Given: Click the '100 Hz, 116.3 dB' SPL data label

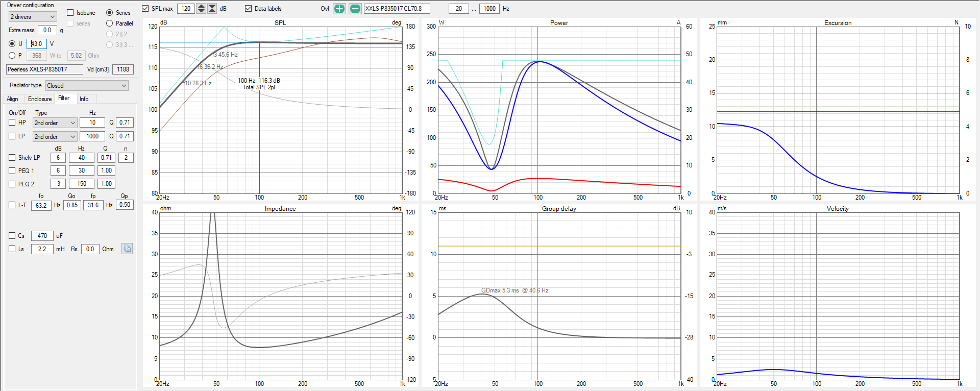Looking at the screenshot, I should coord(259,81).
